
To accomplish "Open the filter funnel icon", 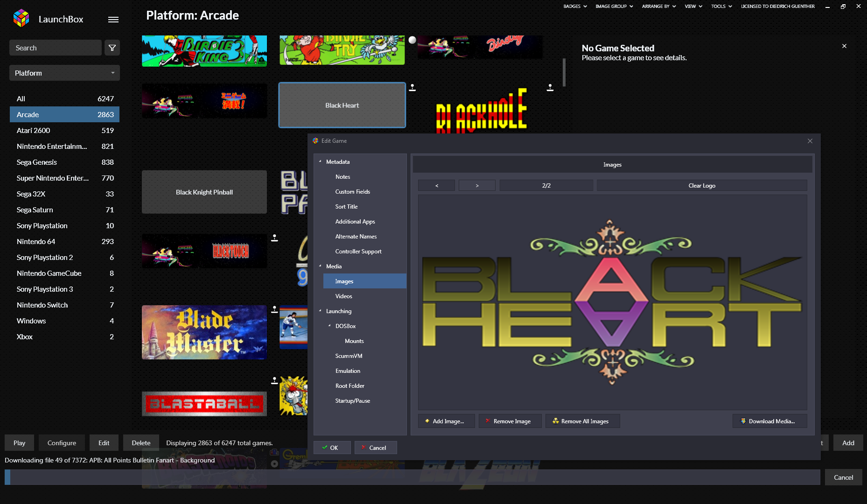I will click(x=112, y=48).
